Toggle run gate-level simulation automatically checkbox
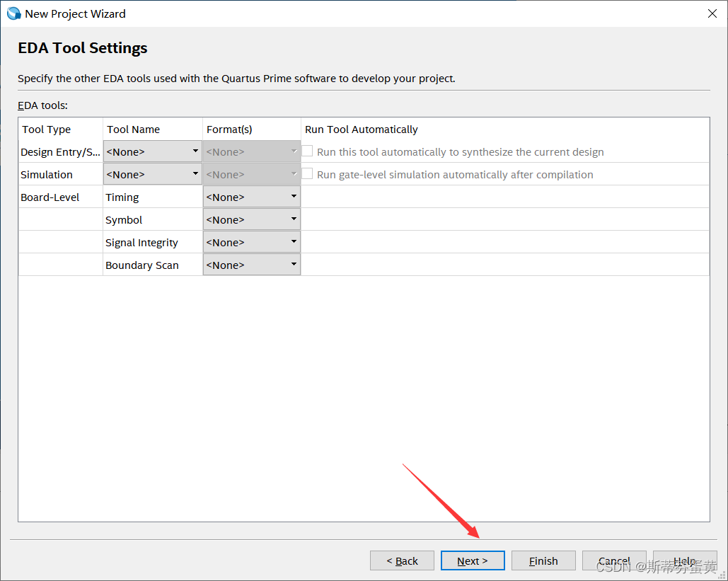 click(307, 173)
